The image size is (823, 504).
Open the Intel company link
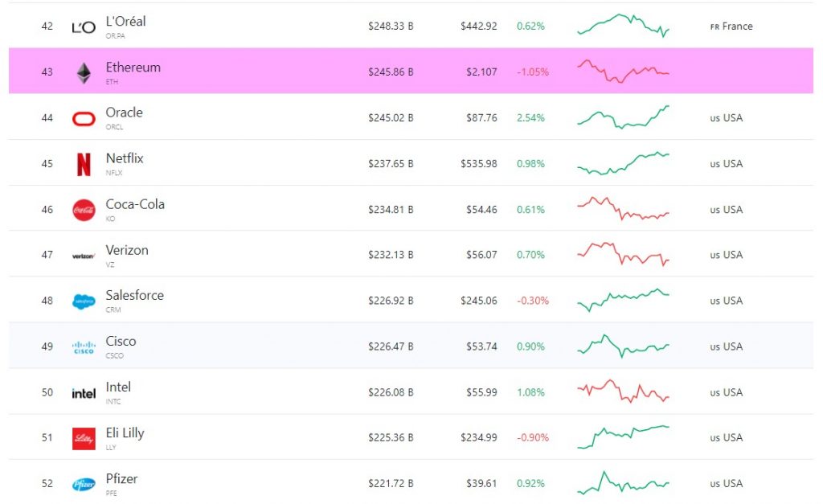click(x=118, y=387)
